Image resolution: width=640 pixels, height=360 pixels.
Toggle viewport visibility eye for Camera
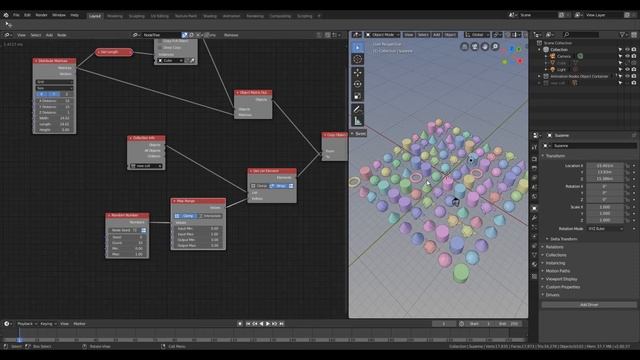point(627,56)
